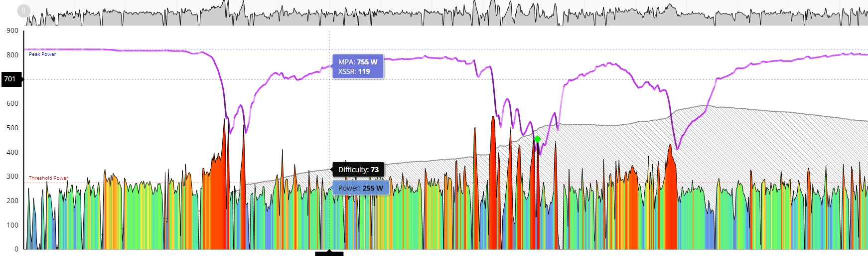Select the Threshold Power line label
Screen dimensions: 868x256
pos(48,178)
